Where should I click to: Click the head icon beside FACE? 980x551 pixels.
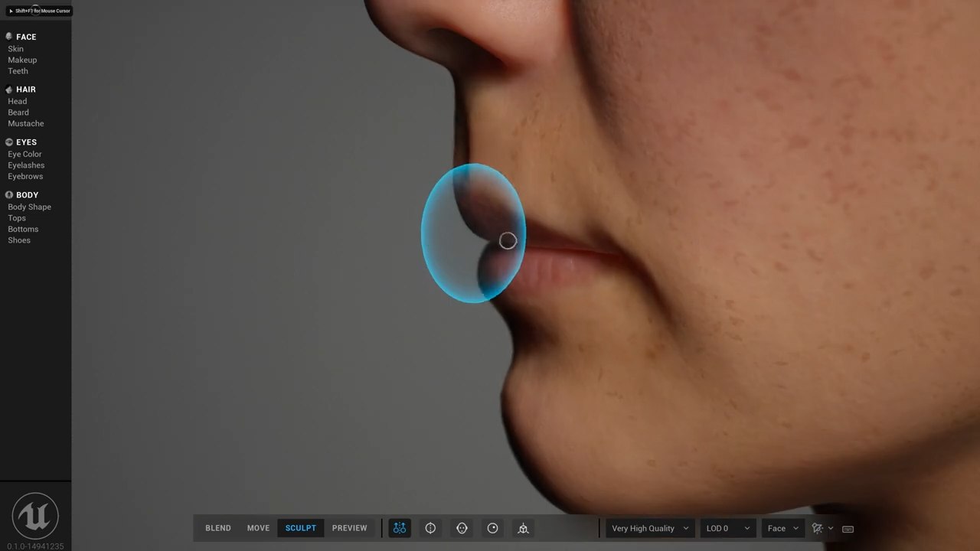point(9,37)
